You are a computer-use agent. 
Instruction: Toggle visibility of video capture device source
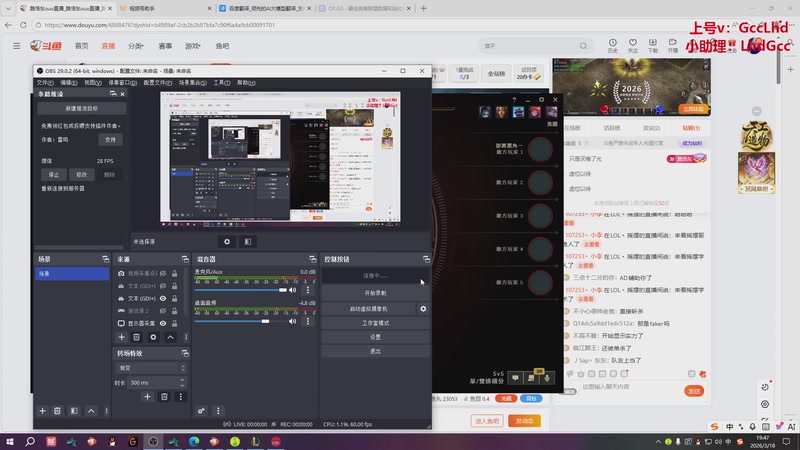point(163,273)
